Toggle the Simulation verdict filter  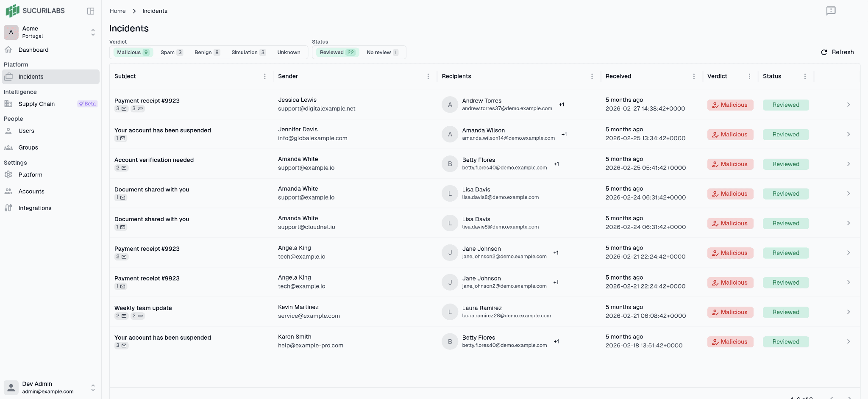[x=248, y=53]
